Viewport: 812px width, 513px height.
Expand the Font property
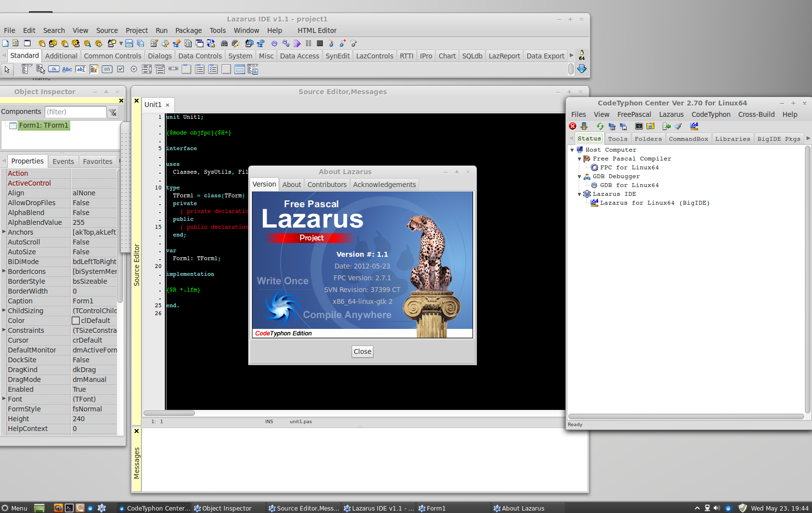pyautogui.click(x=4, y=399)
